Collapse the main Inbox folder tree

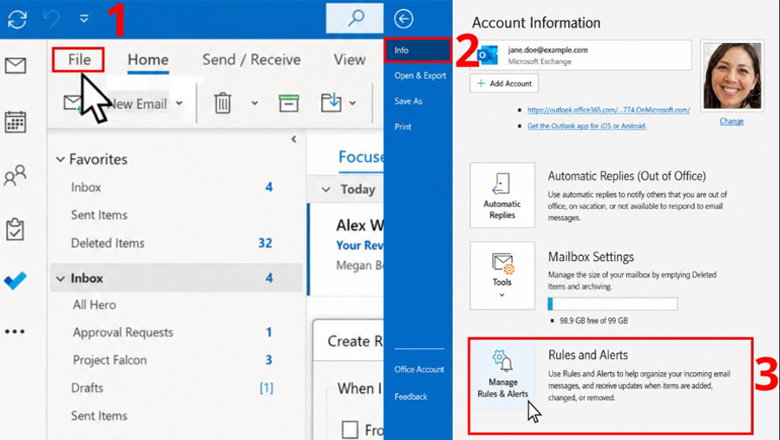point(60,278)
